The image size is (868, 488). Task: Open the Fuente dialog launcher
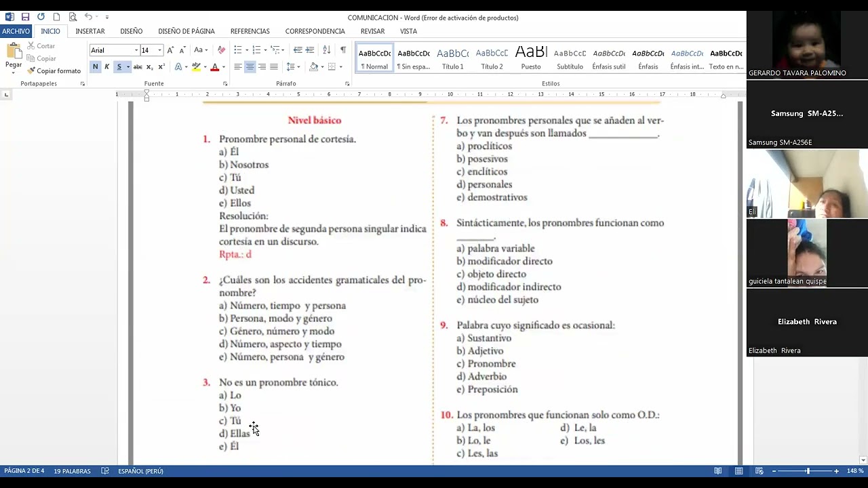click(225, 84)
